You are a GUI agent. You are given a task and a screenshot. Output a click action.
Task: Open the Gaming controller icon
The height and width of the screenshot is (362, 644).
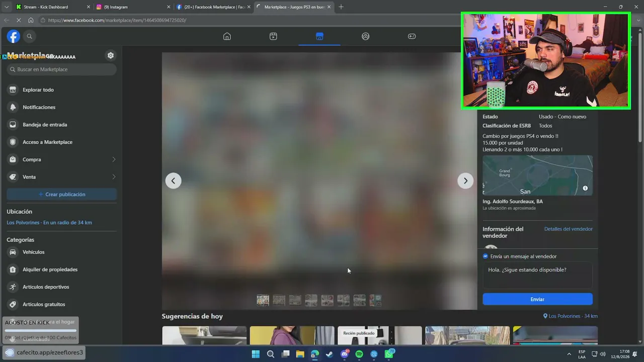coord(412,36)
